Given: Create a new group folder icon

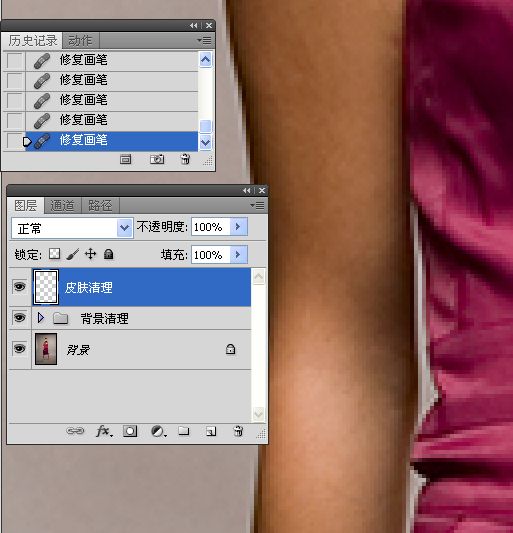Looking at the screenshot, I should coord(184,431).
